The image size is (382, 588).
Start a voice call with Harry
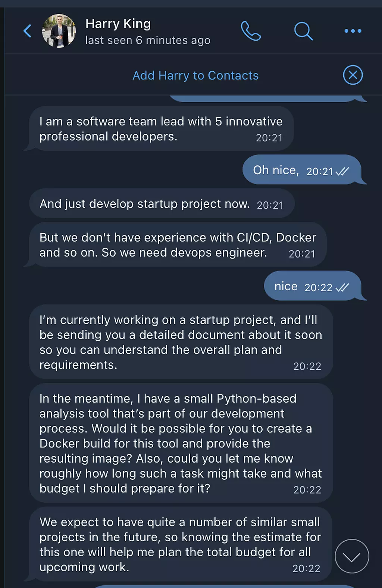pyautogui.click(x=251, y=31)
